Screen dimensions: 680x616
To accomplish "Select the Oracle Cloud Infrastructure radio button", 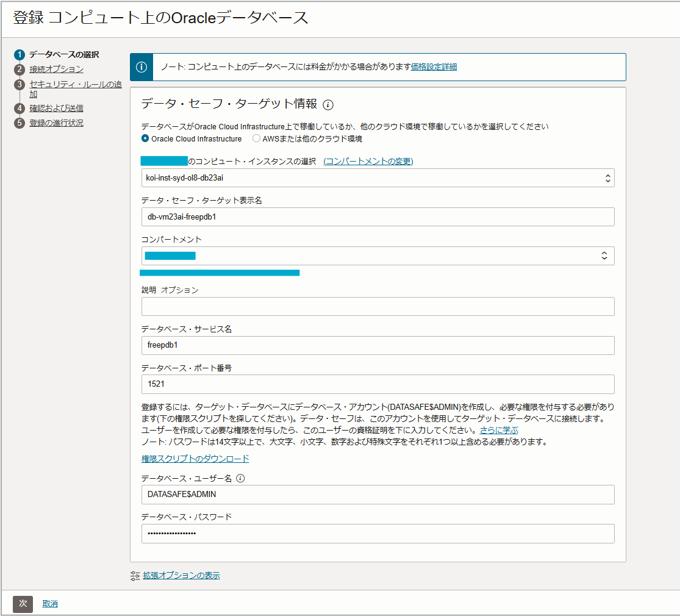I will (x=143, y=138).
